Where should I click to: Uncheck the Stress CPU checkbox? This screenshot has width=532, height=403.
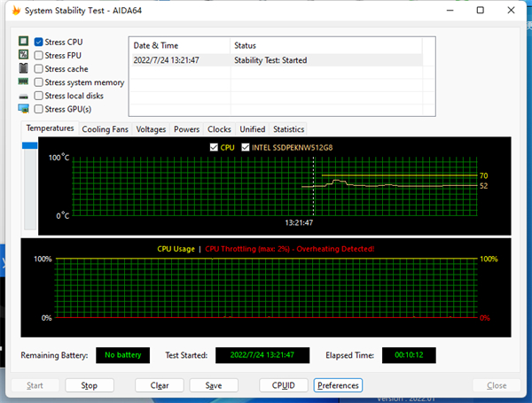tap(39, 42)
